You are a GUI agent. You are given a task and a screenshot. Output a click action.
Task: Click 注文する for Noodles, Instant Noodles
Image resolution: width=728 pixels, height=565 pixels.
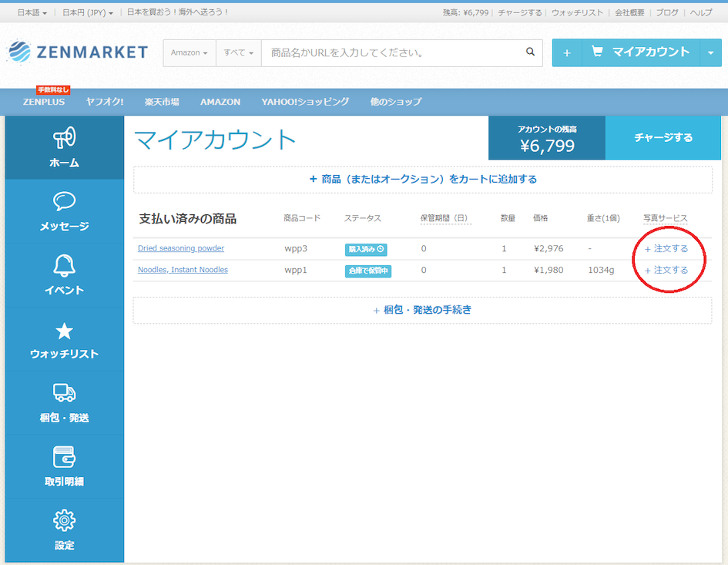coord(666,270)
